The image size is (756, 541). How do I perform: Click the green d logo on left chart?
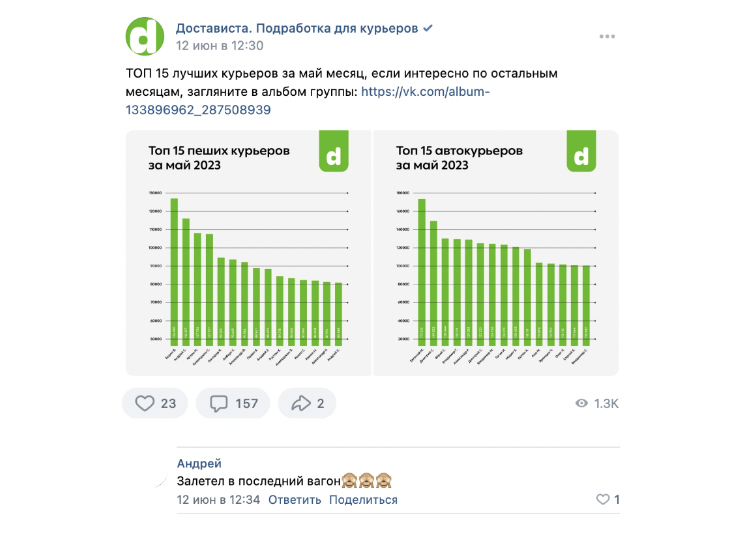coord(334,151)
